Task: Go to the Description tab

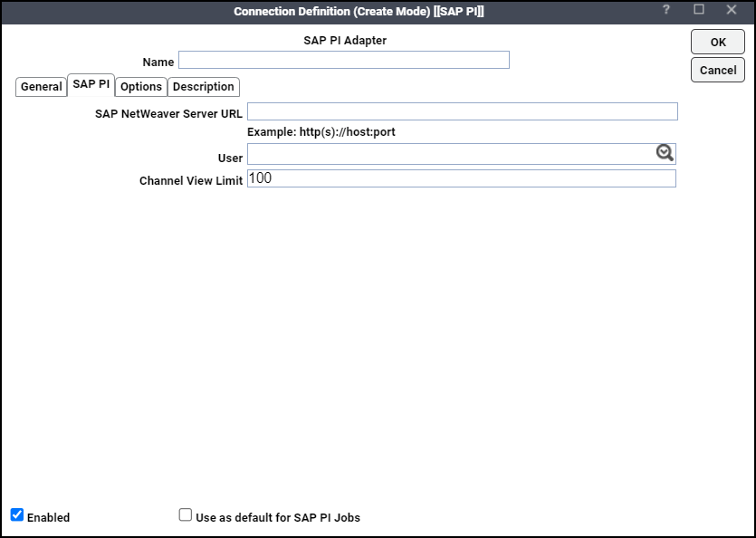Action: point(204,87)
